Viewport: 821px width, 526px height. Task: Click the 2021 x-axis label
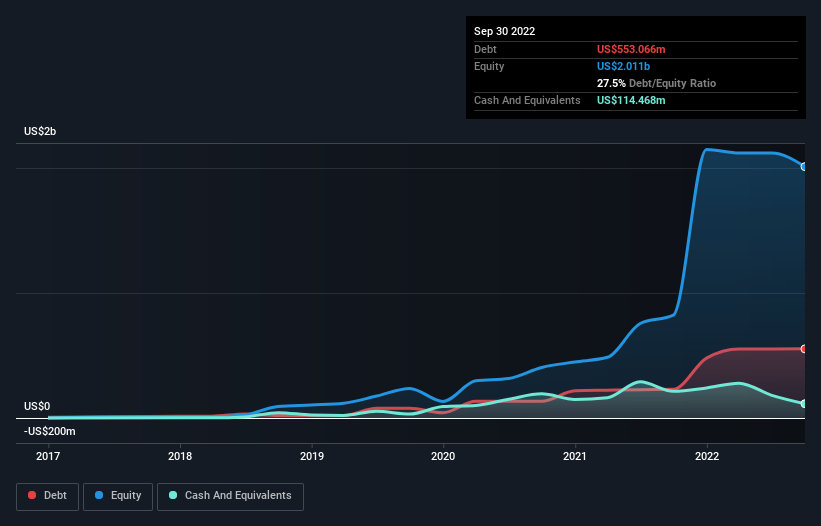pyautogui.click(x=575, y=456)
